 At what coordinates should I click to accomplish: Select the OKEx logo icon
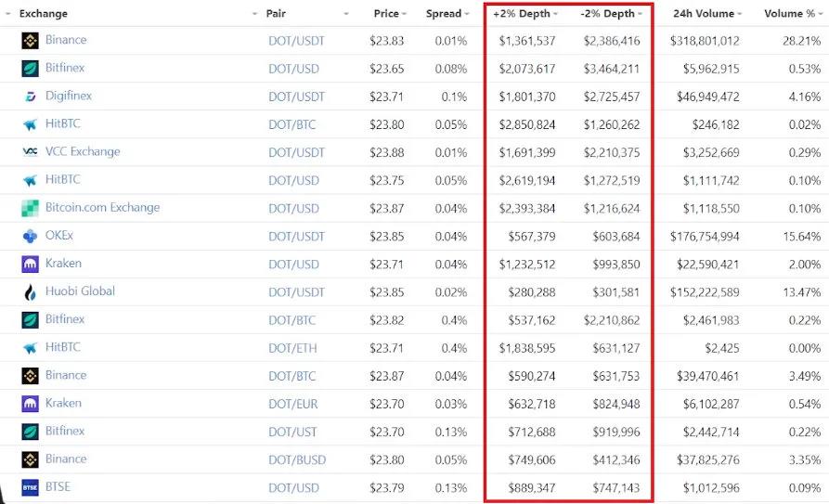pos(30,236)
